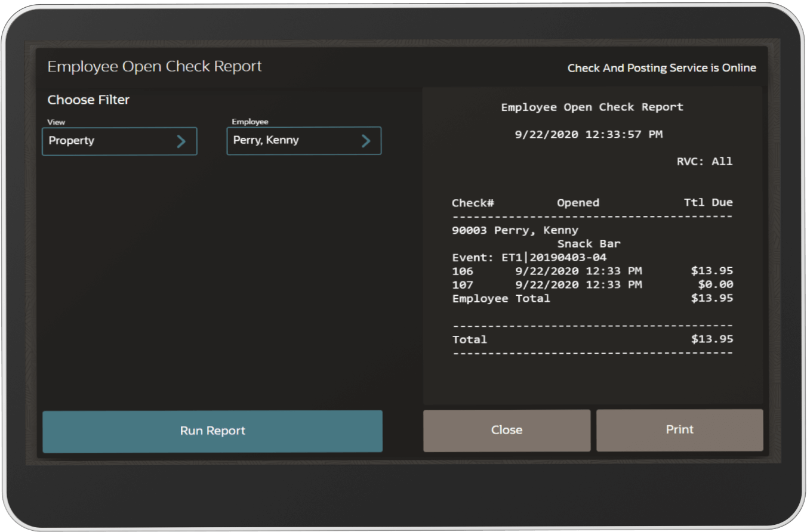This screenshot has height=532, width=807.
Task: Open the View filter showing Property
Action: 119,141
